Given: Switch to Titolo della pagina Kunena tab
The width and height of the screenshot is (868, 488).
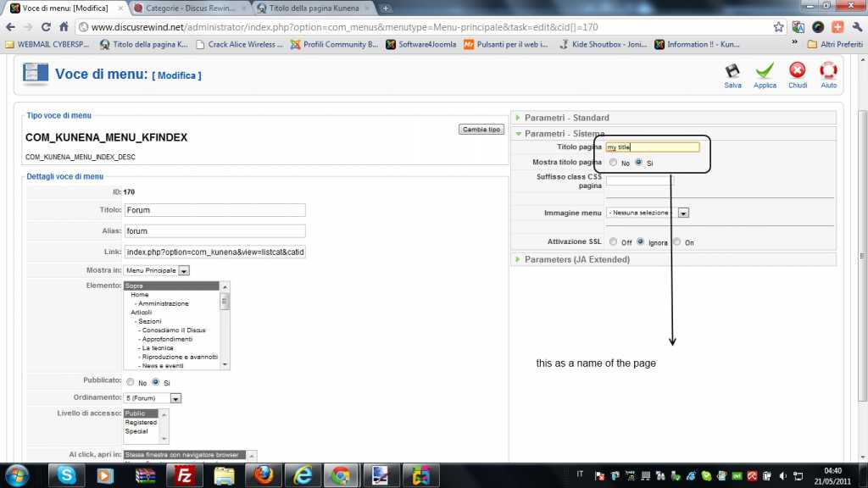Looking at the screenshot, I should [310, 8].
